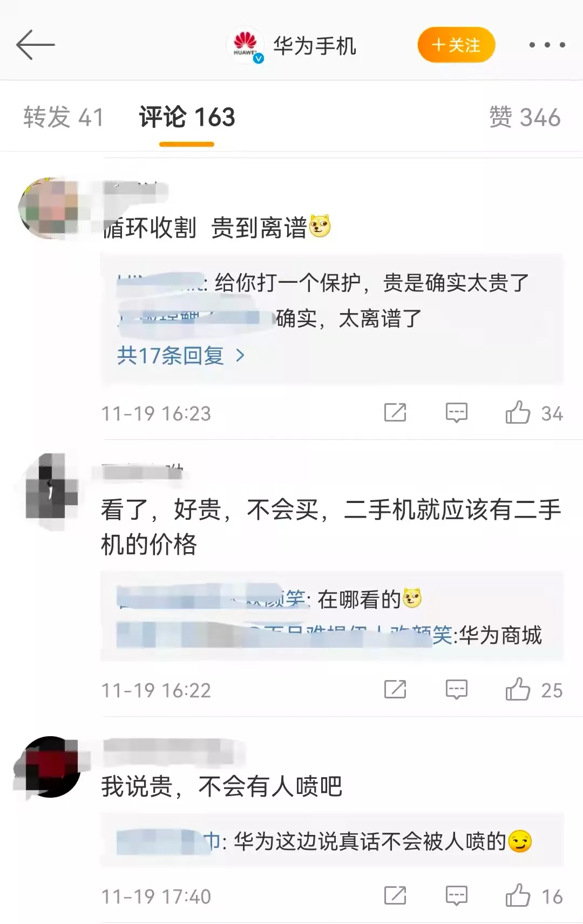Expand 共17条回复 replies
Screen dimensions: 583x924
181,355
